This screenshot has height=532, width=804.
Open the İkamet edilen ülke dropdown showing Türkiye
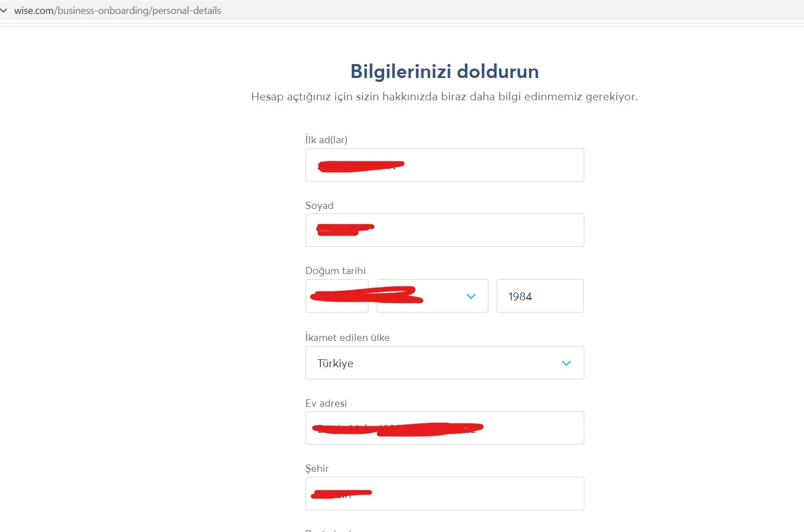[435, 363]
